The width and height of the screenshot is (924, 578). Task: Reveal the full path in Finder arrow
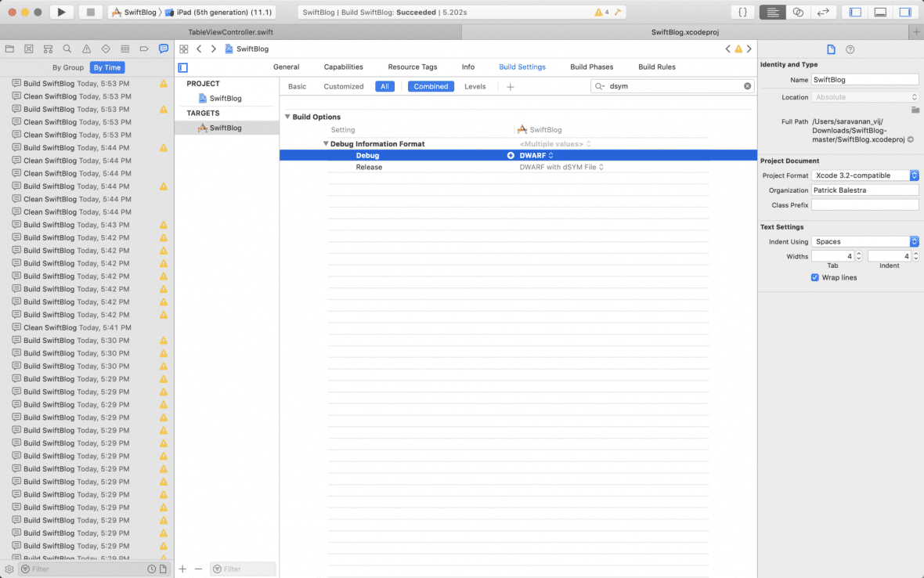click(911, 139)
